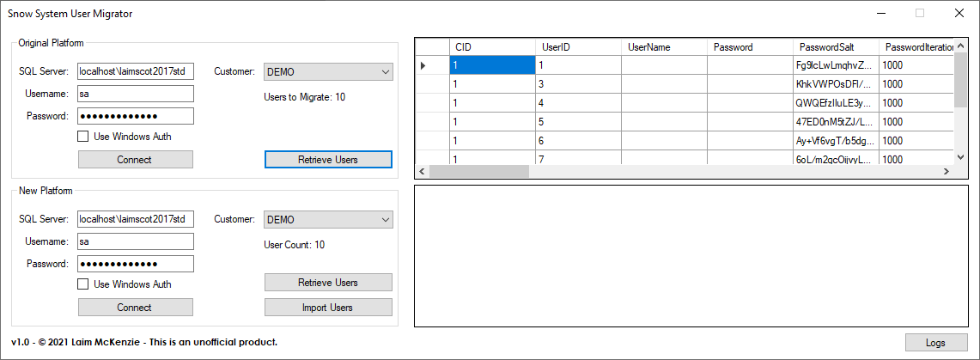Viewport: 980px width, 360px height.
Task: Click the Original Platform Password field
Action: coord(135,116)
